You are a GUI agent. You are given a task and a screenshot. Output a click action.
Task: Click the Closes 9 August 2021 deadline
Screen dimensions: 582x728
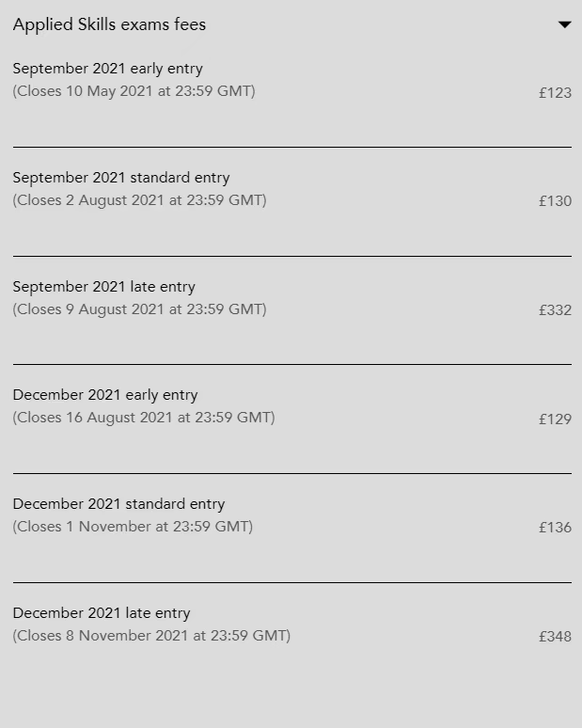click(139, 309)
